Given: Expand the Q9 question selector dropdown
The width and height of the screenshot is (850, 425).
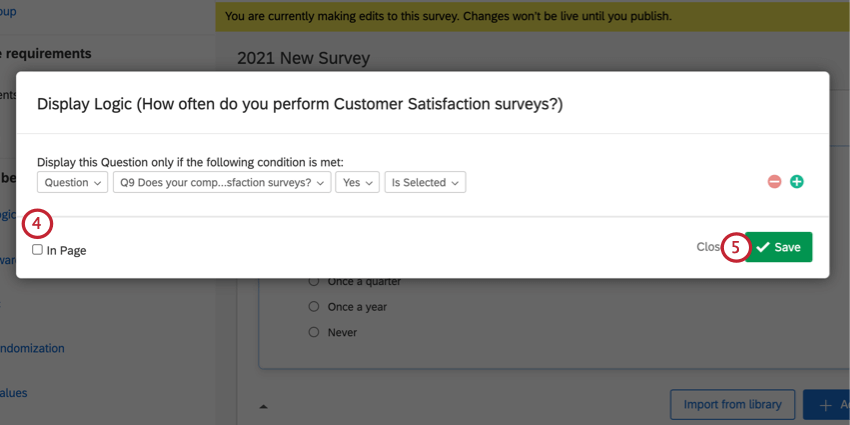Looking at the screenshot, I should click(x=222, y=182).
